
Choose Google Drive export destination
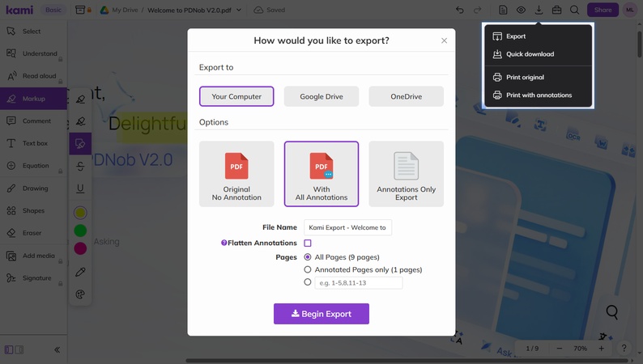point(321,96)
